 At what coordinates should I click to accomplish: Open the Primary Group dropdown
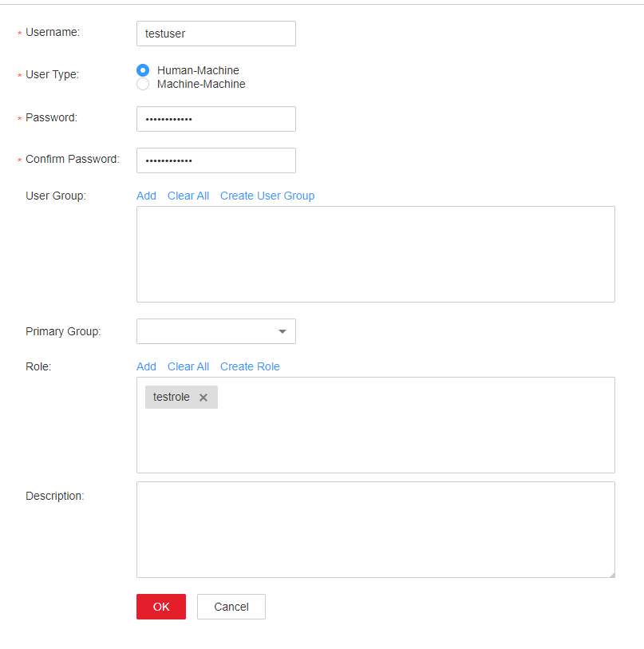[216, 331]
